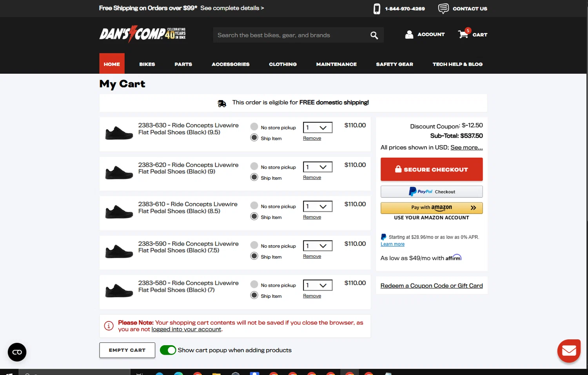Click the phone icon in top bar

[x=377, y=9]
